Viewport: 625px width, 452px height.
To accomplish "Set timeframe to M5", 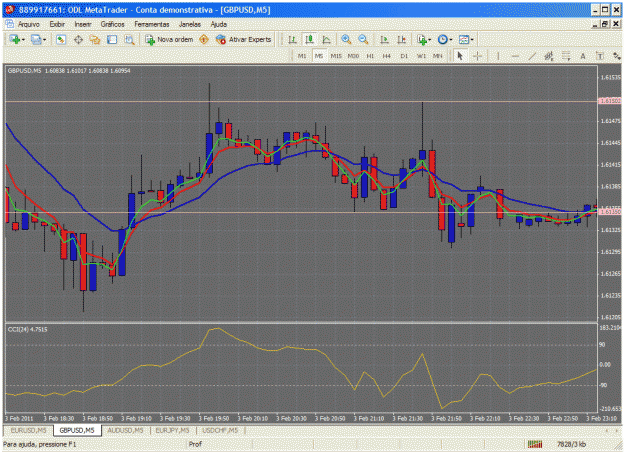I will tap(318, 56).
